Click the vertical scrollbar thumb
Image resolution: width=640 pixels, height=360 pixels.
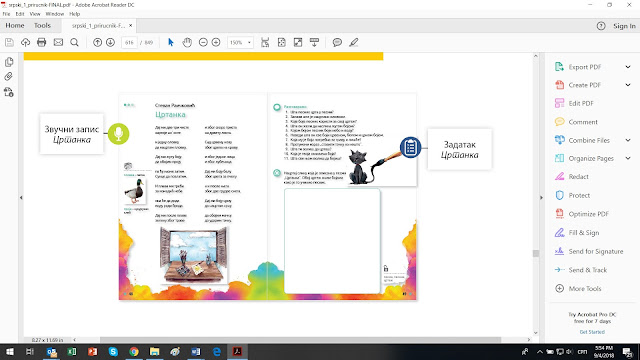(536, 253)
